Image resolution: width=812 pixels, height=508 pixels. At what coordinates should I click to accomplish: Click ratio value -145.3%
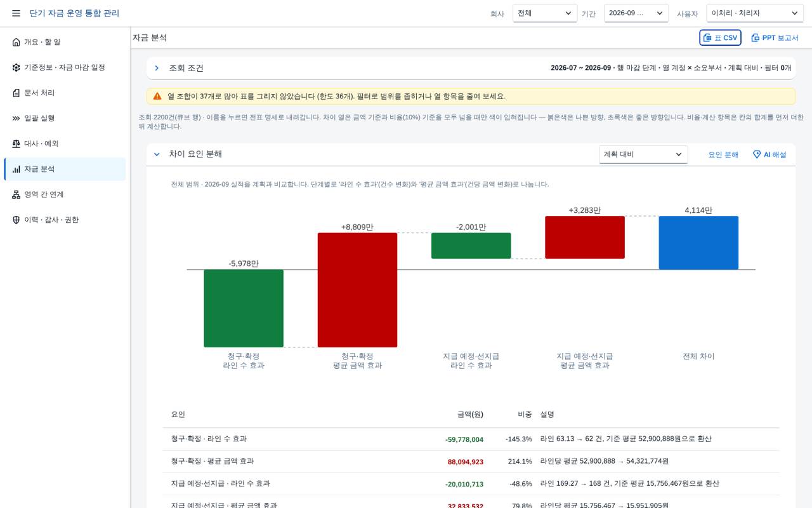519,439
